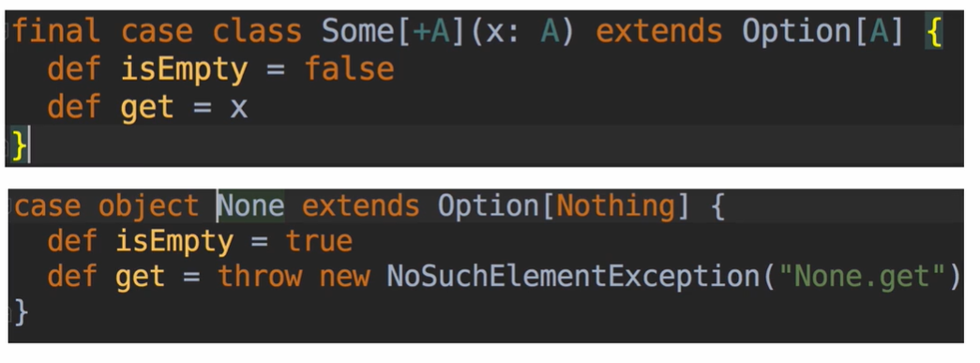The image size is (980, 363).
Task: Click the 'get' method returning x
Action: pyautogui.click(x=147, y=108)
